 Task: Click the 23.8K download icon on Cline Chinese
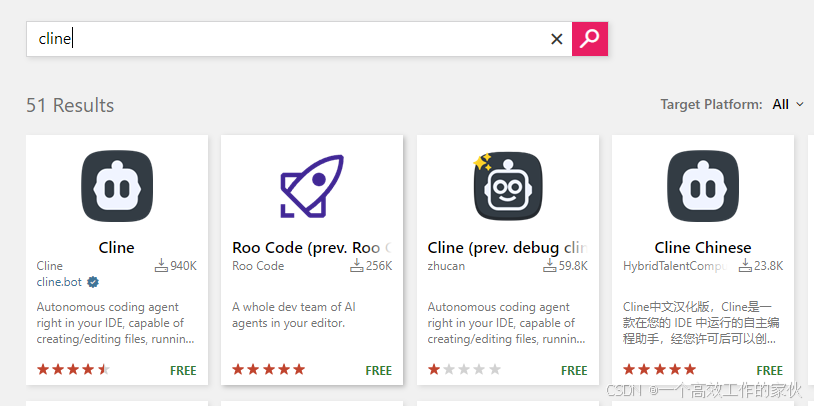tap(745, 266)
